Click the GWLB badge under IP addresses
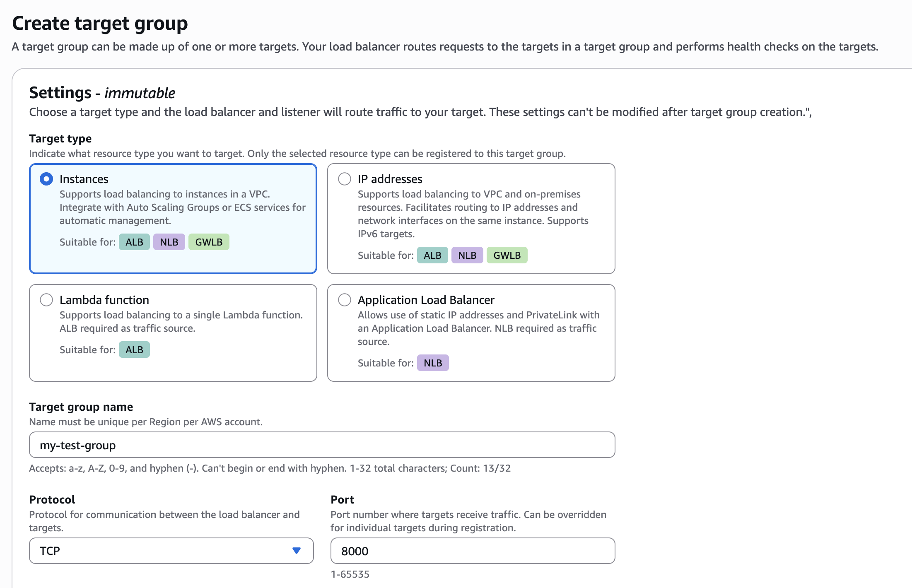The width and height of the screenshot is (912, 588). [x=507, y=255]
